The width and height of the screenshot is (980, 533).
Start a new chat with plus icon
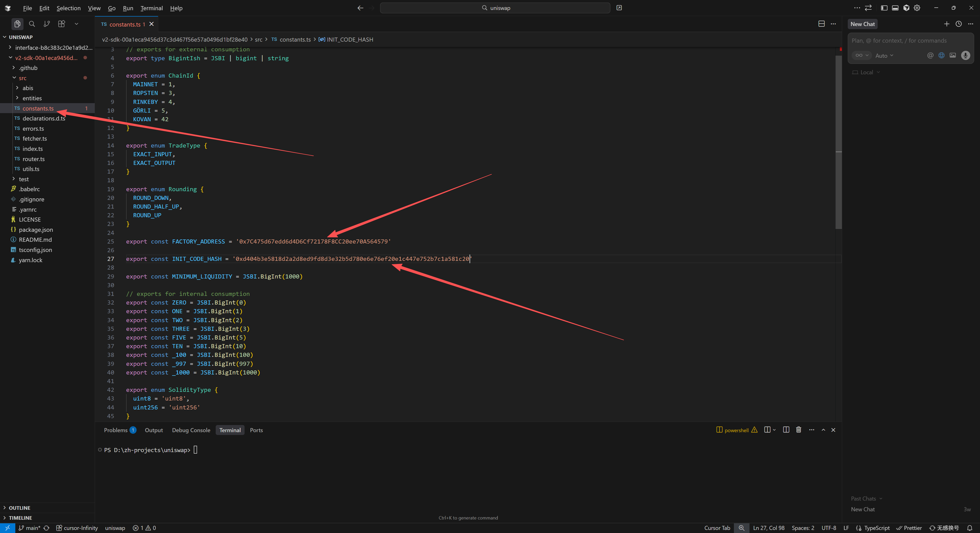(x=947, y=24)
